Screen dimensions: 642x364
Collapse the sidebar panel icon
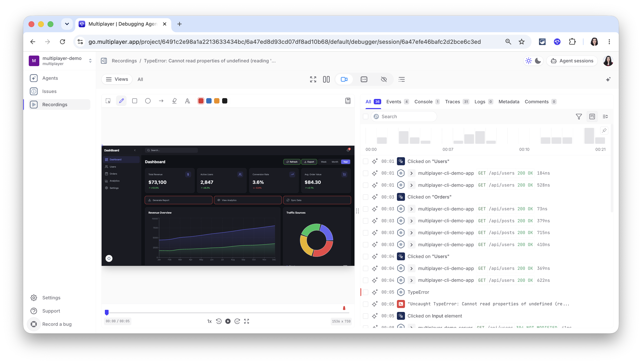104,61
